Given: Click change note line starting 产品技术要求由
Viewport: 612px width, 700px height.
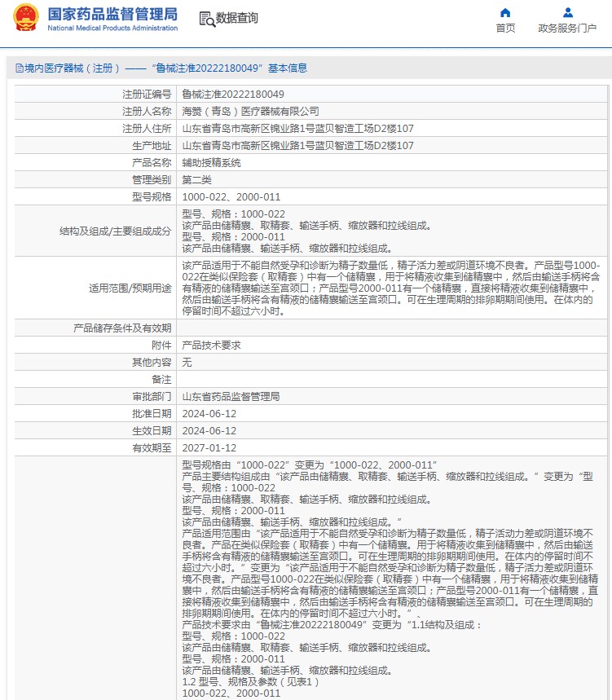Looking at the screenshot, I should click(332, 624).
